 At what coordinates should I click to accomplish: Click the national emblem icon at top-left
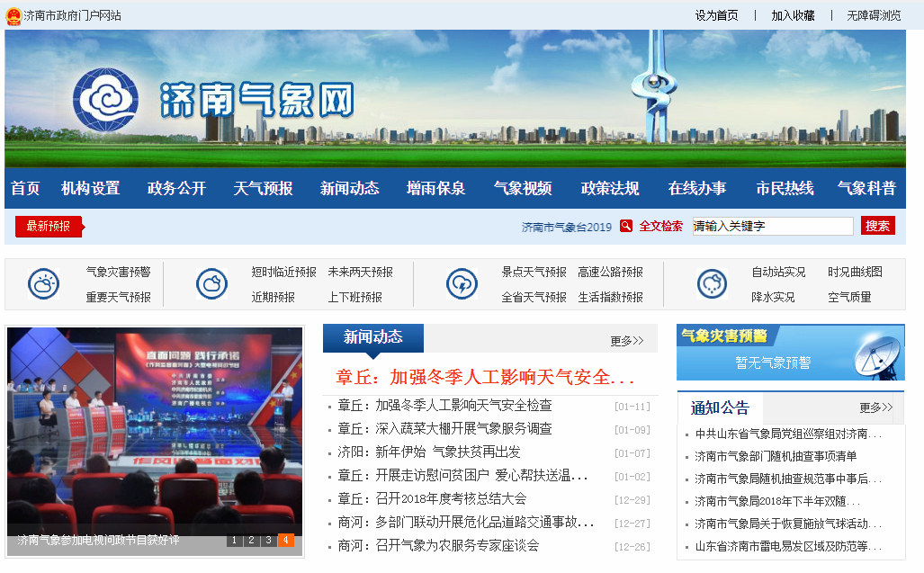(x=13, y=15)
